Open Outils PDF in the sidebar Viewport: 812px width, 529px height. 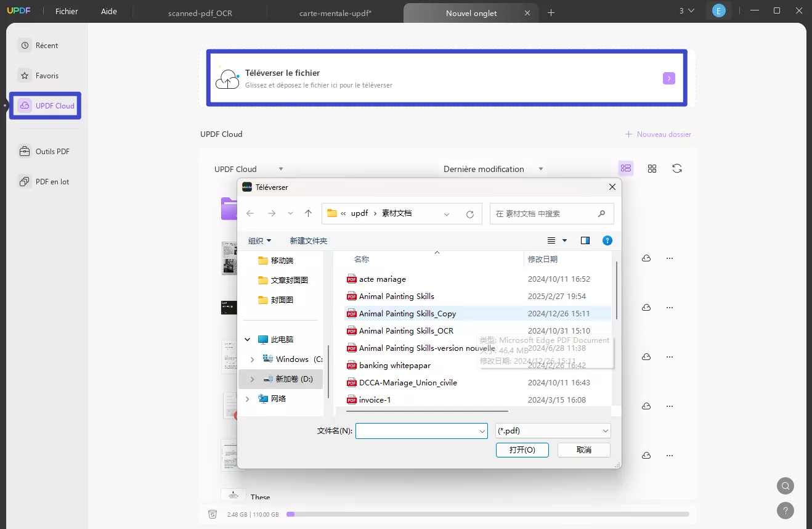click(44, 152)
